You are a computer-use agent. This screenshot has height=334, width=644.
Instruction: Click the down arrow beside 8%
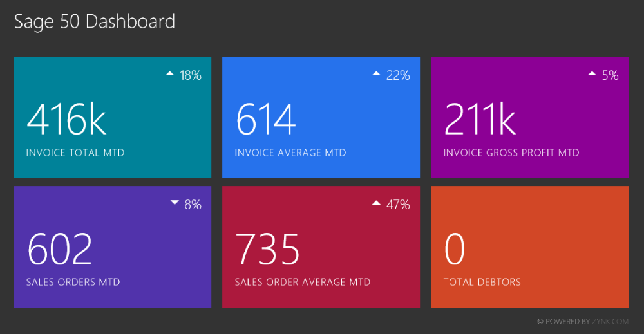tap(175, 202)
